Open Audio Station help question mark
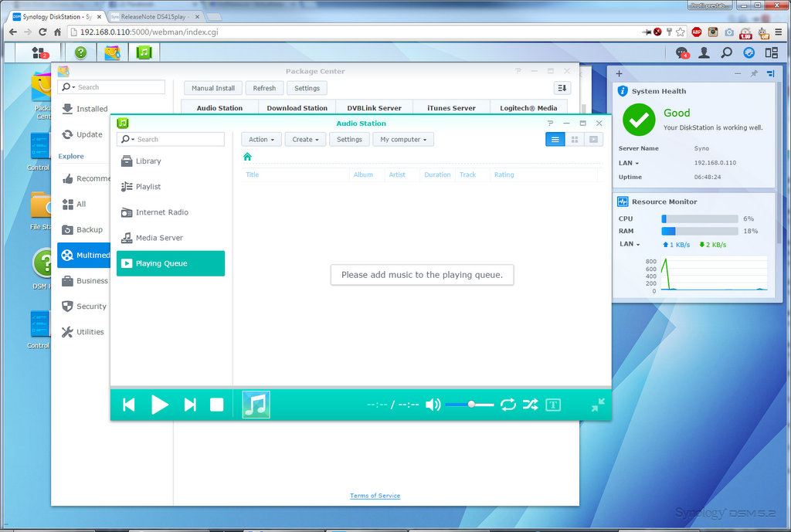 click(x=550, y=123)
